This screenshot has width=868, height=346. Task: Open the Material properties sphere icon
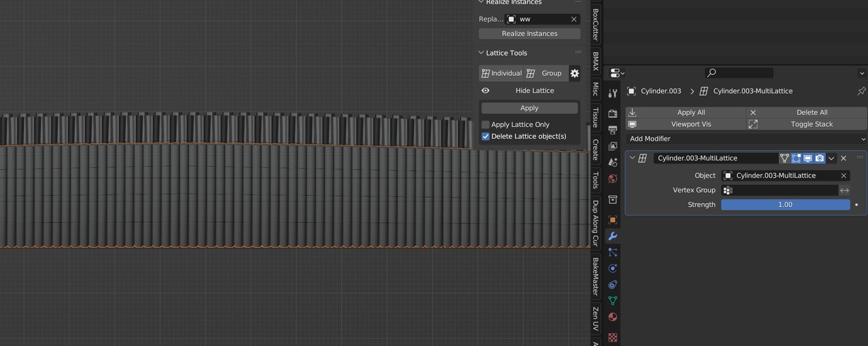pyautogui.click(x=612, y=317)
